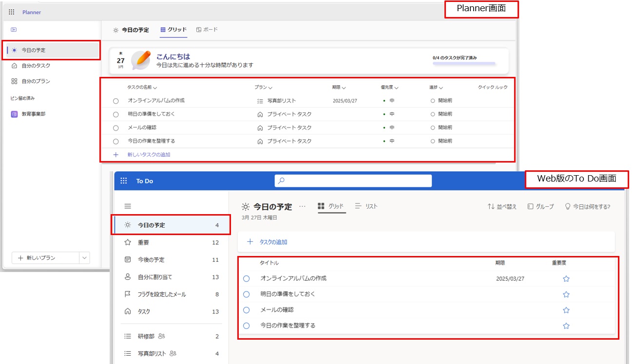Click the 並べ替え sort arrows icon
This screenshot has height=364, width=633.
pos(491,206)
